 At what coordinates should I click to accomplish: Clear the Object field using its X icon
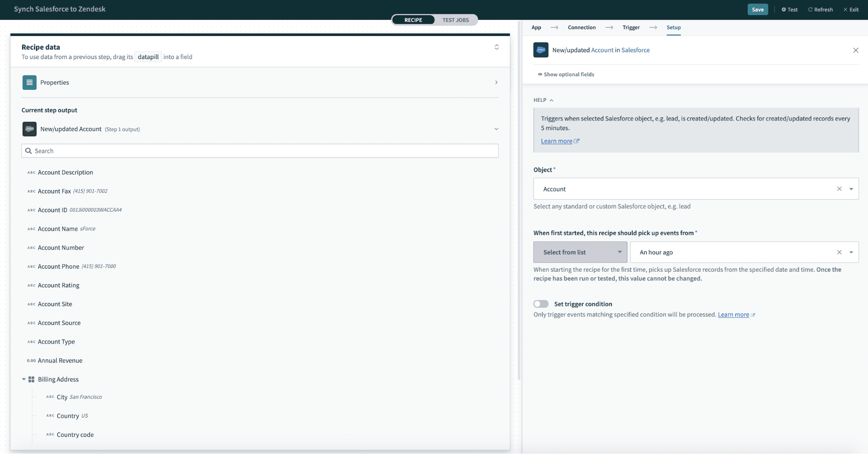point(839,189)
